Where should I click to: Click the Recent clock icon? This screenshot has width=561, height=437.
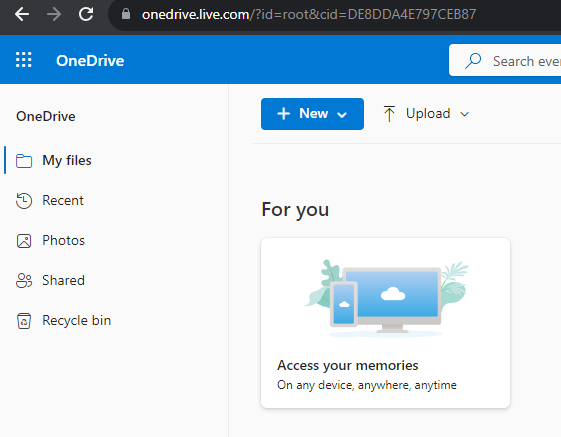(x=24, y=200)
